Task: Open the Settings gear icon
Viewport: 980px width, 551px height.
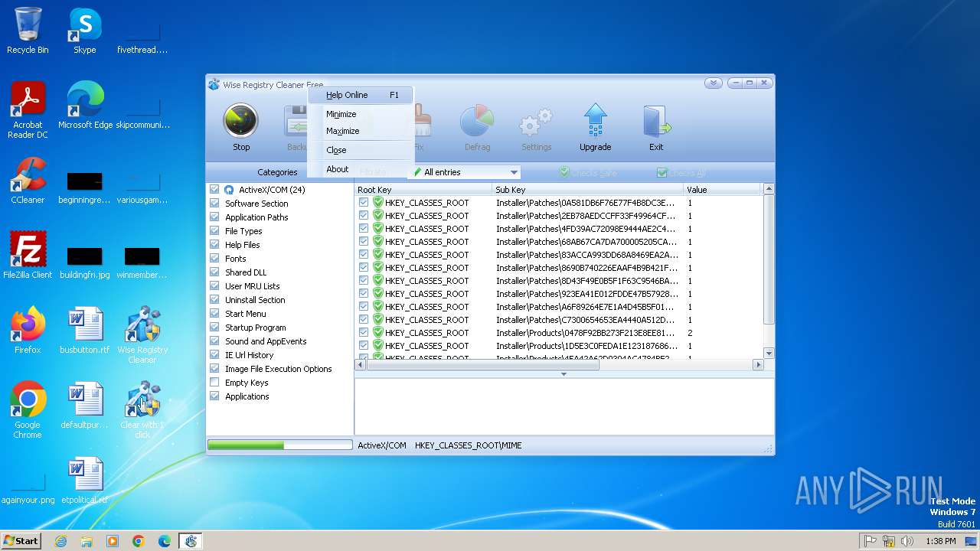Action: [536, 127]
